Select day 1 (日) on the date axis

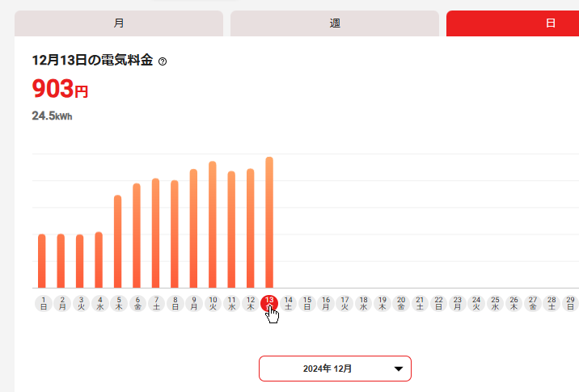click(42, 303)
